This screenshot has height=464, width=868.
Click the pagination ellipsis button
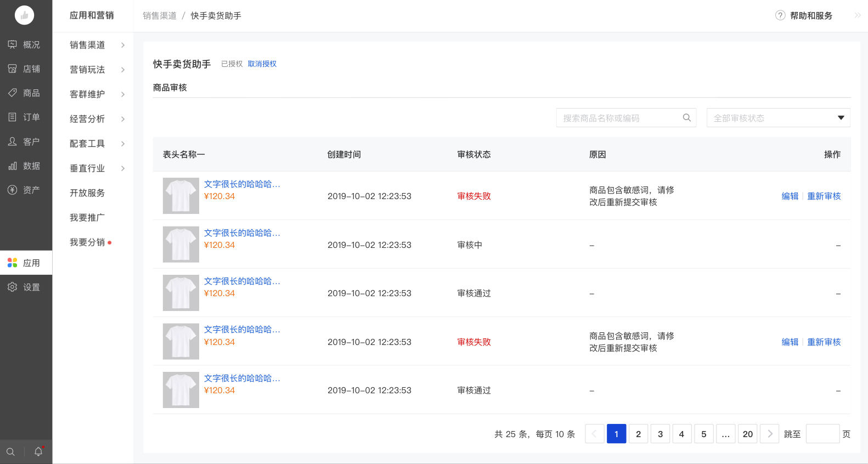coord(726,434)
